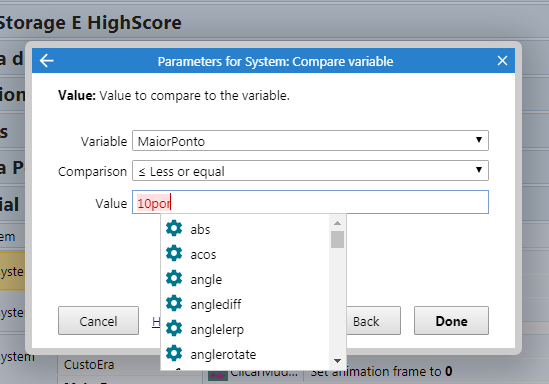Image resolution: width=549 pixels, height=384 pixels.
Task: Select the gear icon beside anglelerp
Action: click(174, 329)
